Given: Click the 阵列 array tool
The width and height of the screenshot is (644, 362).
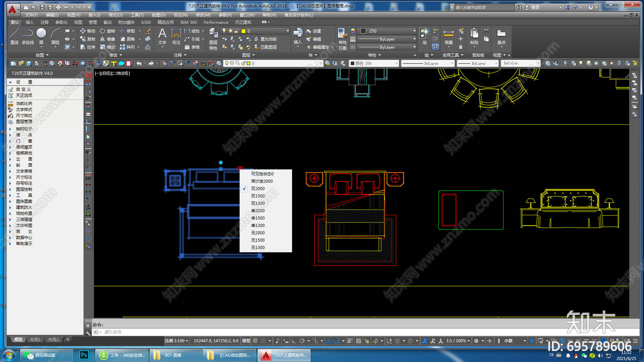Looking at the screenshot, I should 127,47.
